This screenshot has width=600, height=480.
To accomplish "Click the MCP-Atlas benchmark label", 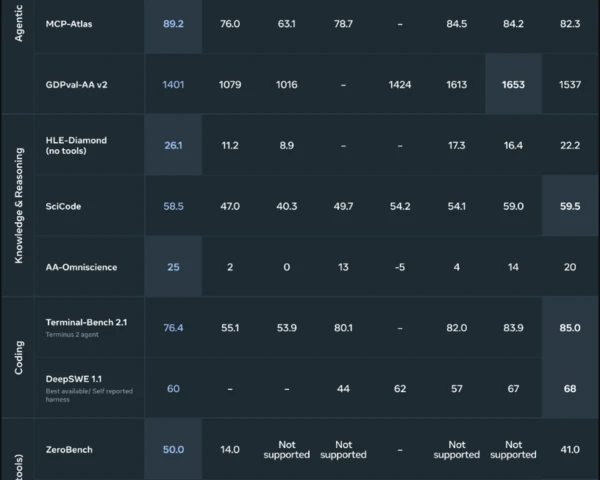I will point(69,24).
